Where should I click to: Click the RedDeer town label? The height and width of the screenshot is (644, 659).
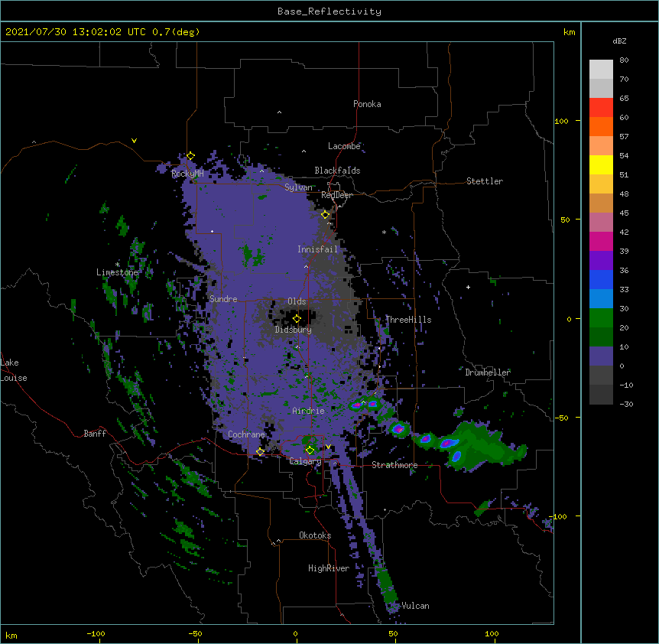336,195
